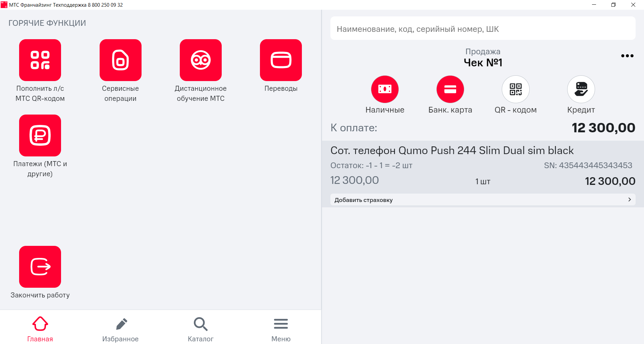Image resolution: width=644 pixels, height=344 pixels.
Task: Close the МТС Франчайзинг window
Action: (x=633, y=5)
